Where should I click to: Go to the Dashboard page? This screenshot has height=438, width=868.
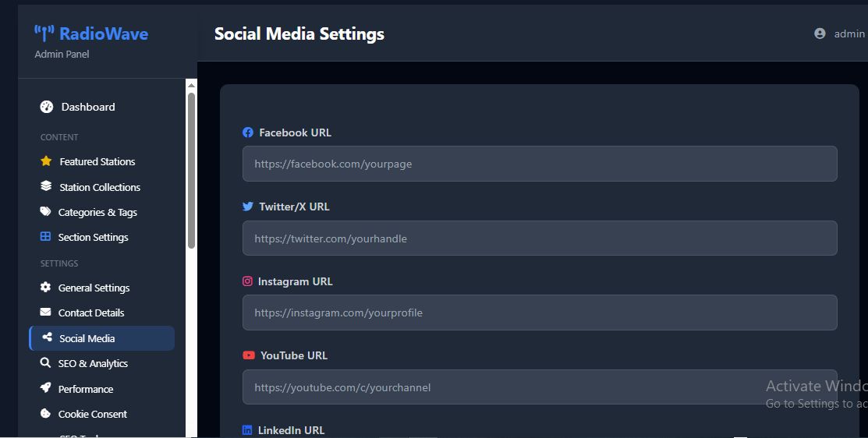coord(87,107)
